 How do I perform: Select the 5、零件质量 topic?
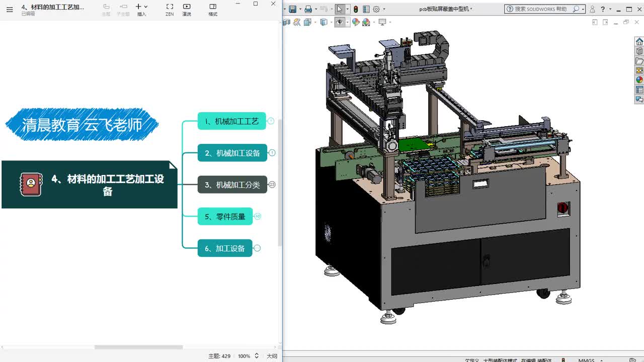(225, 217)
